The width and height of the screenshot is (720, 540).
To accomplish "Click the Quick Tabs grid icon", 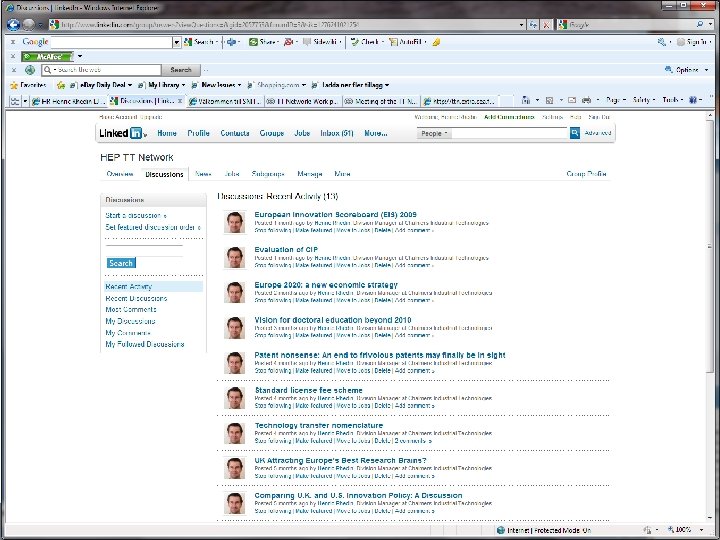I will point(15,101).
